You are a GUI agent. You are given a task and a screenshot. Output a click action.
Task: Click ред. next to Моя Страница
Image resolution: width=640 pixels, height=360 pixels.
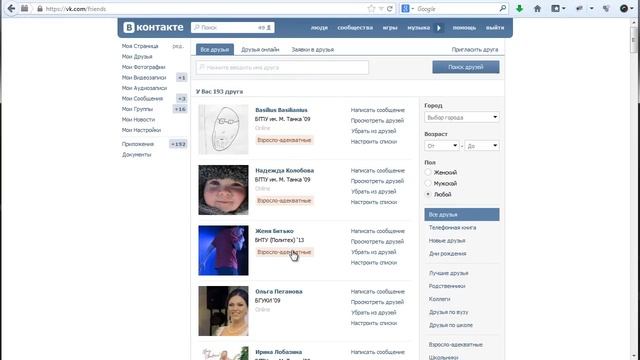point(178,46)
